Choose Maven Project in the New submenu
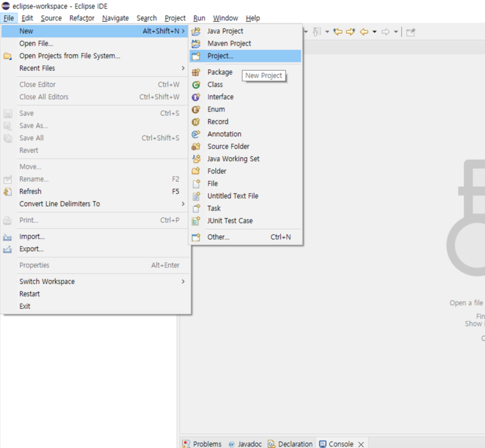485x448 pixels. coord(245,43)
